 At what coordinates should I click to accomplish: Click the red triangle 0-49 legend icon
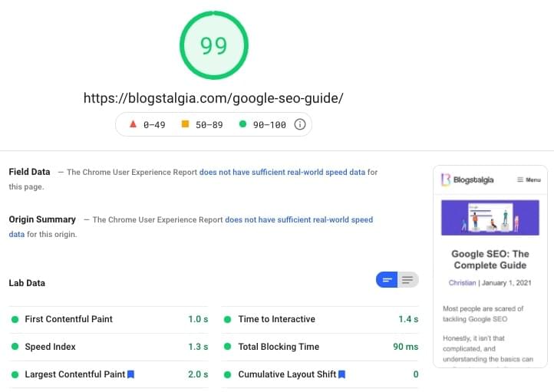coord(132,124)
